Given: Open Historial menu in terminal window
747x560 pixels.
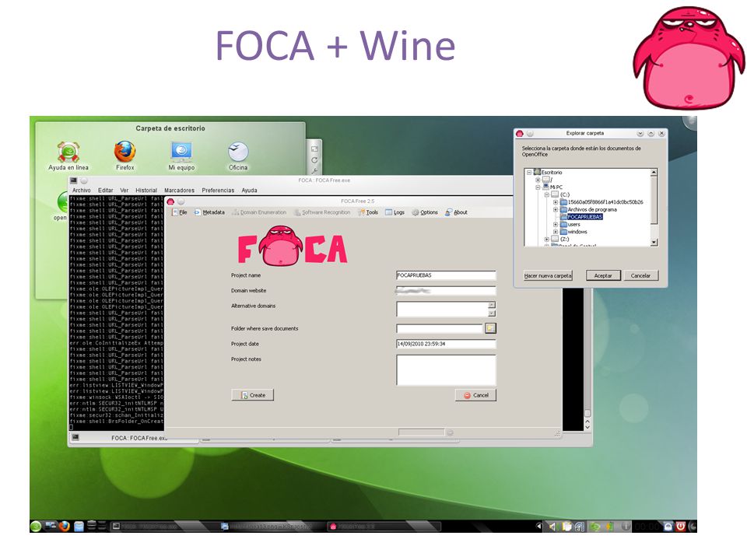Looking at the screenshot, I should [146, 190].
